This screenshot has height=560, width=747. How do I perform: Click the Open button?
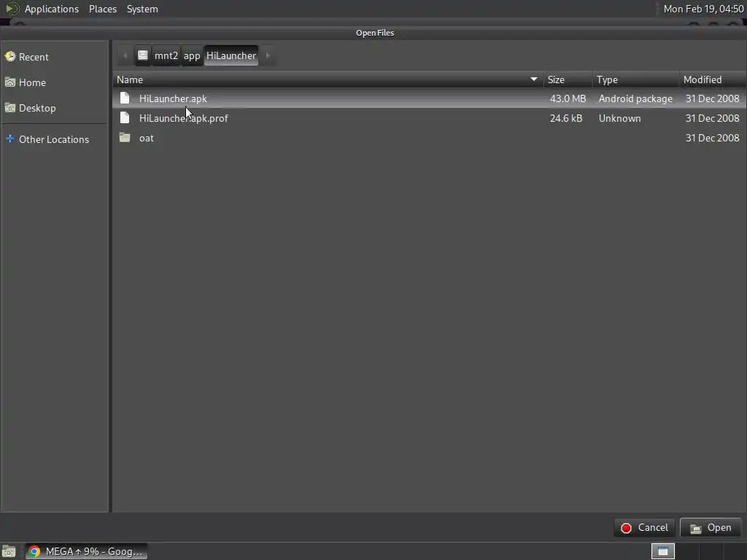coord(711,528)
